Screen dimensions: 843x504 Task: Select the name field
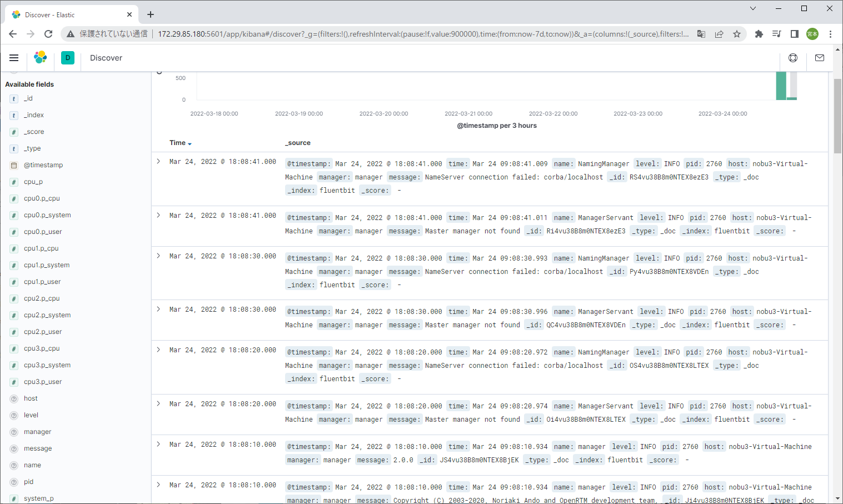[x=32, y=465]
